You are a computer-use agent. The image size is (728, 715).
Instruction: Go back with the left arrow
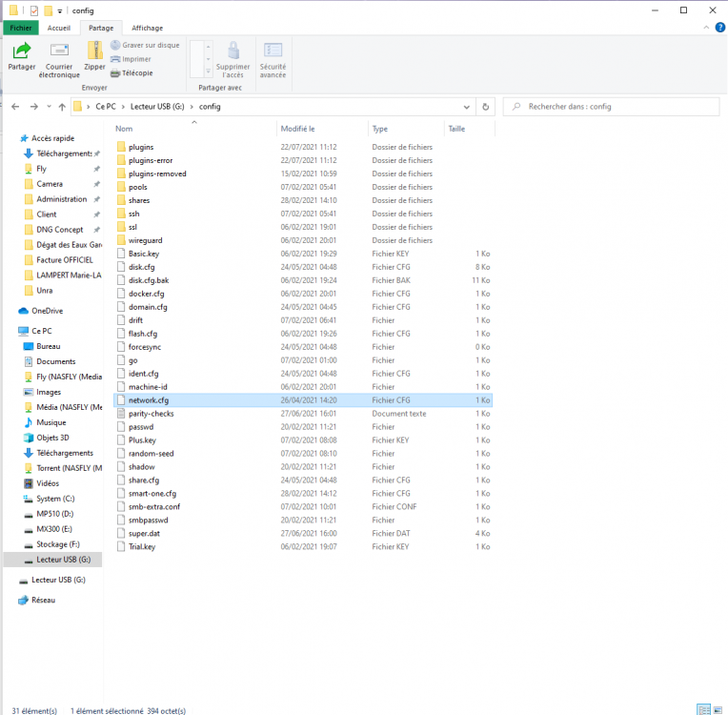pyautogui.click(x=15, y=107)
